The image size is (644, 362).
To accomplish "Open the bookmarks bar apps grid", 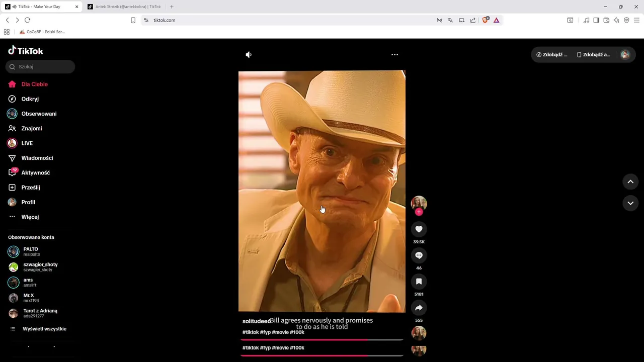I will click(x=7, y=32).
